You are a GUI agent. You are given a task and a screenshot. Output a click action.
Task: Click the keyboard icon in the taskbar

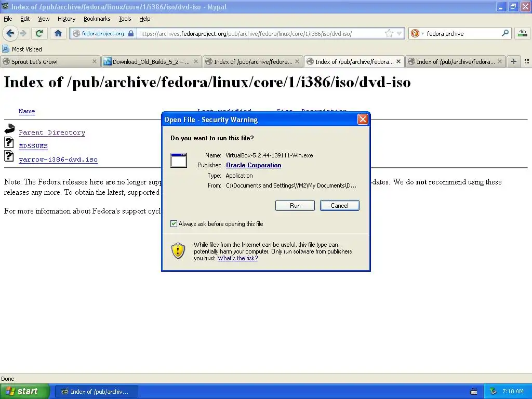(x=474, y=392)
